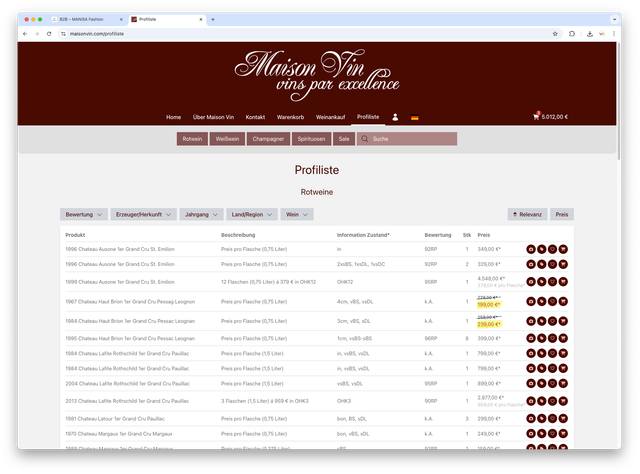This screenshot has width=640, height=474.
Task: Add 1987 Haut Brion to cart via cart icon
Action: [x=563, y=302]
